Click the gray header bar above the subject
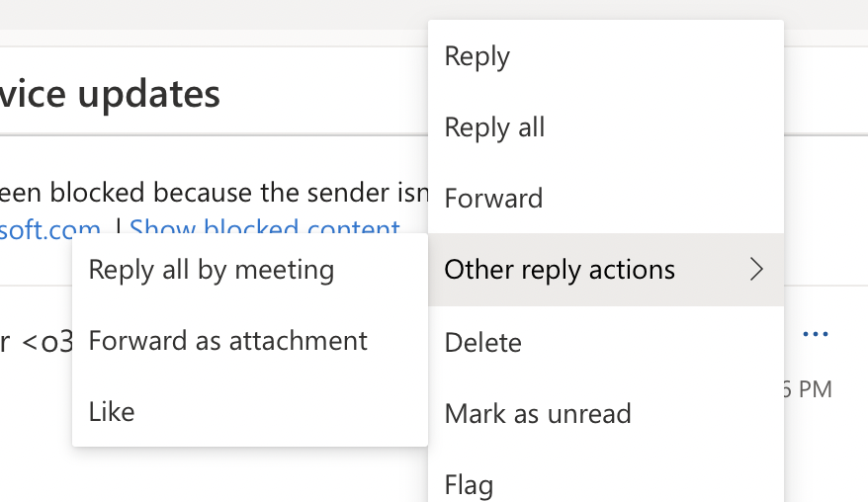 (214, 15)
